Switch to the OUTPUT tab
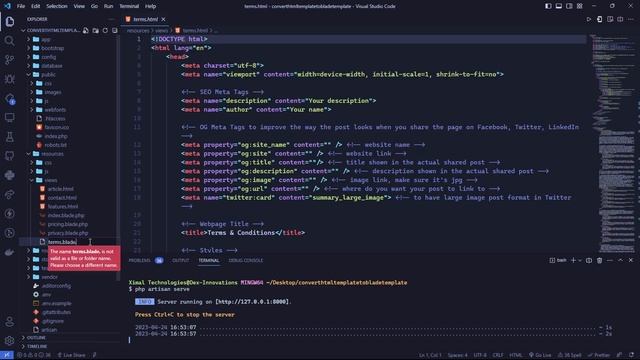 [180, 260]
